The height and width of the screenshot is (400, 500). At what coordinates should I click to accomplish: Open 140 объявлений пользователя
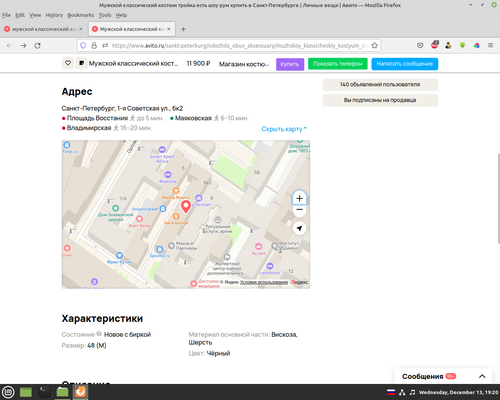(x=380, y=84)
